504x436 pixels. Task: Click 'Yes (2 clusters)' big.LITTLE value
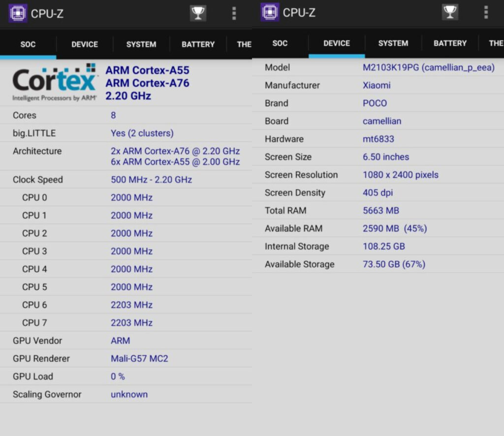tap(142, 133)
